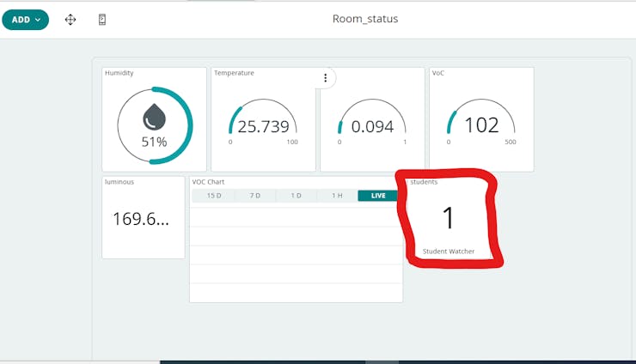Switch chart range to 1 H
The image size is (636, 364).
[x=337, y=196]
